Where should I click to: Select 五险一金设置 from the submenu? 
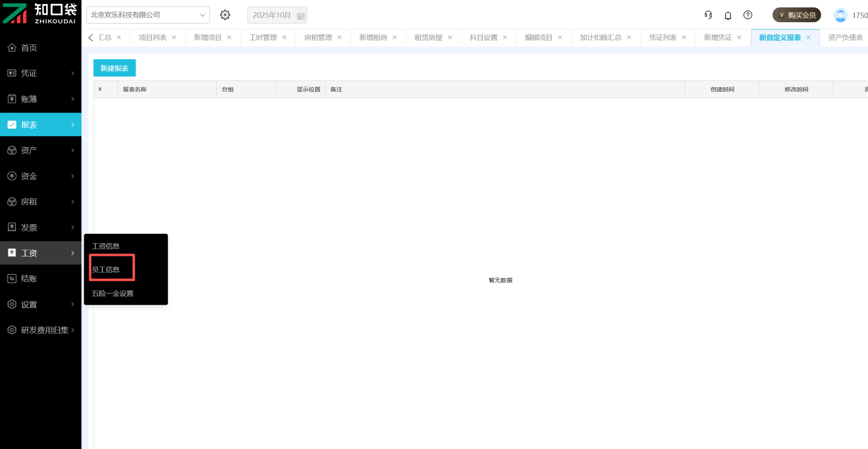coord(113,293)
